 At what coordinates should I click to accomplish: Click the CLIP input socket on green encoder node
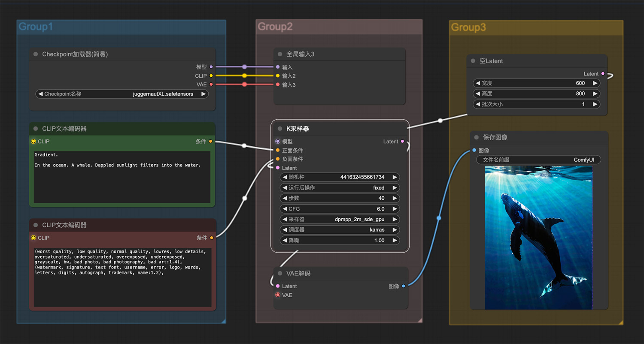pos(33,141)
